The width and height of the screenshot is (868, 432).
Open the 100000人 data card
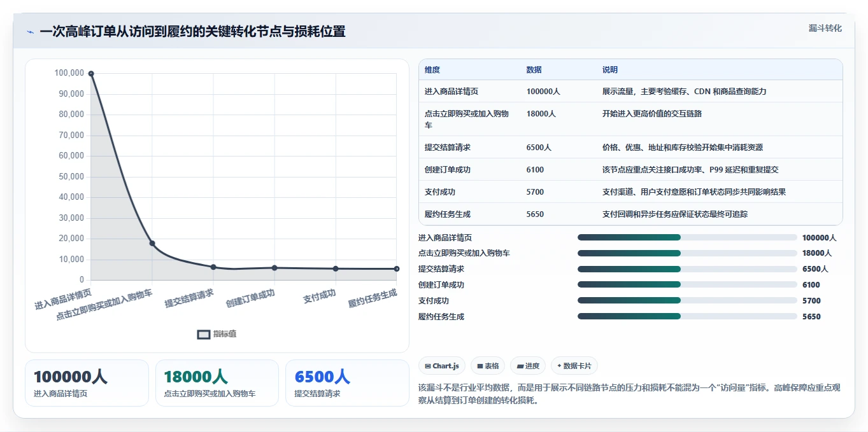(87, 383)
